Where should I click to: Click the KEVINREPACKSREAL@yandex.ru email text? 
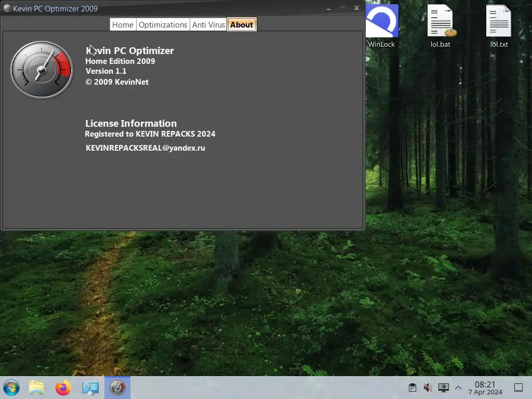point(145,148)
